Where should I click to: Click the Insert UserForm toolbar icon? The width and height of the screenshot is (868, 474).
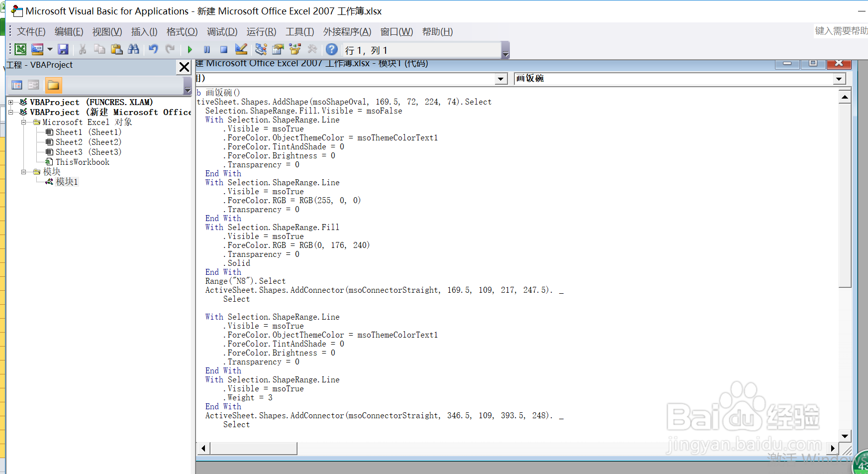[x=37, y=49]
